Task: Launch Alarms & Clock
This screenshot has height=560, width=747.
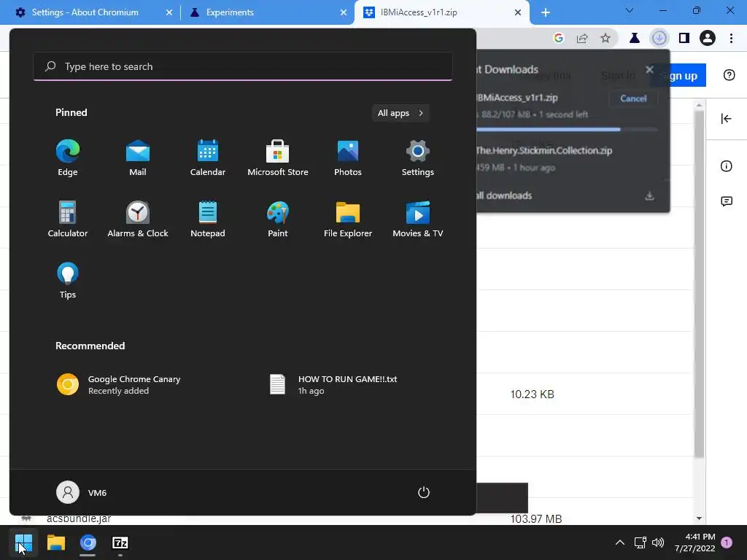Action: coord(138,219)
